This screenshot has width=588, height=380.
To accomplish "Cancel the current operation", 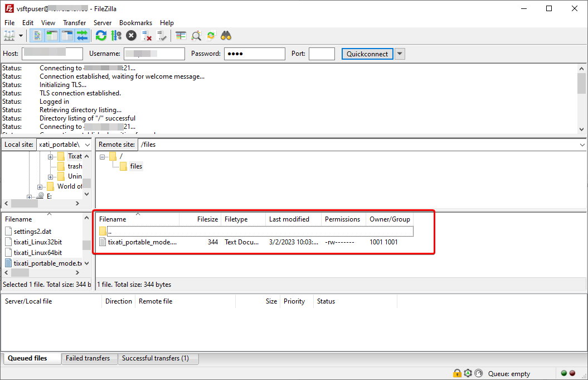I will [131, 36].
